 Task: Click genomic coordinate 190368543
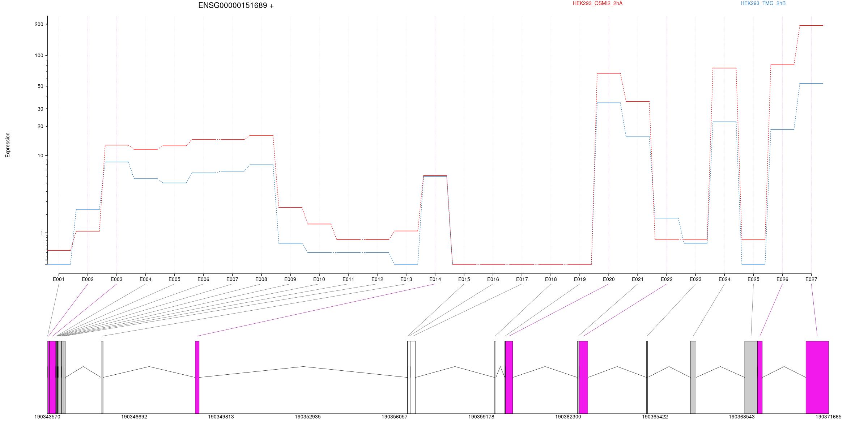742,417
